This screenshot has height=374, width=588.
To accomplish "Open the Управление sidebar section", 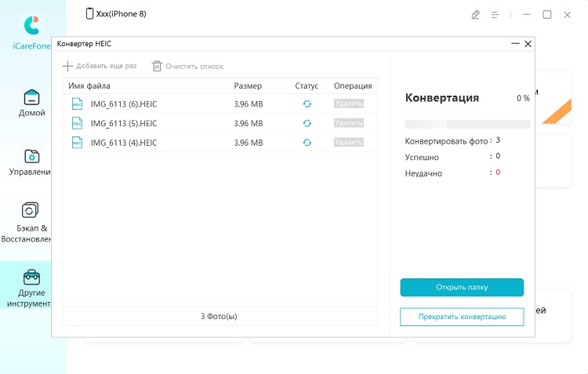I will [30, 162].
